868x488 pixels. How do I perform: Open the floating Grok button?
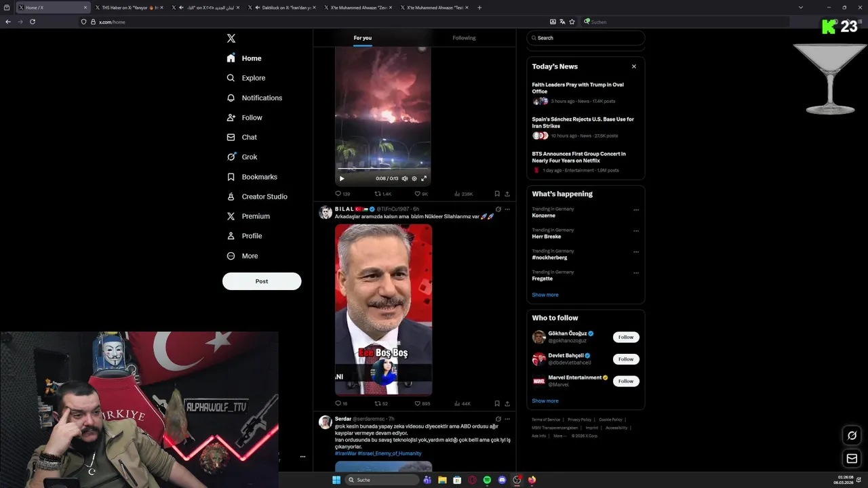[x=852, y=436]
